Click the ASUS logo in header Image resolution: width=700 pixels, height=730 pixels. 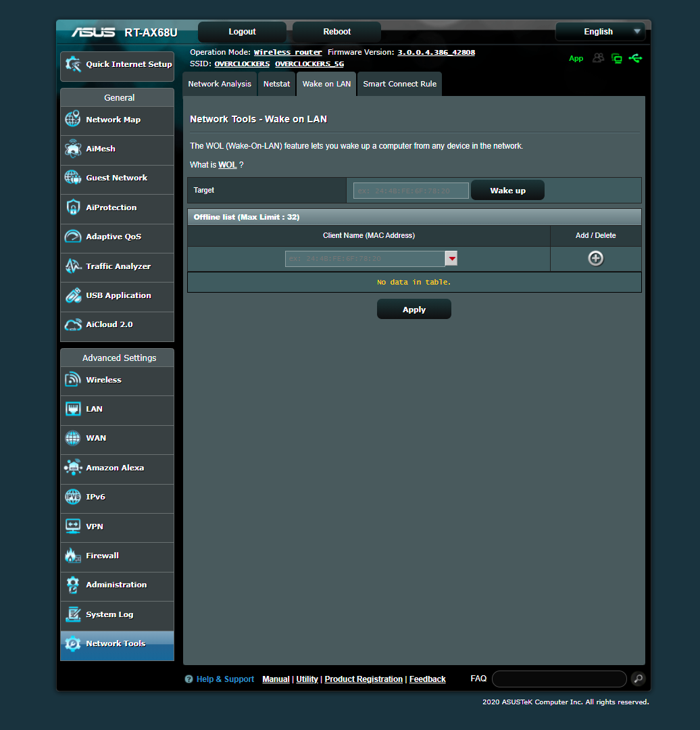[93, 32]
